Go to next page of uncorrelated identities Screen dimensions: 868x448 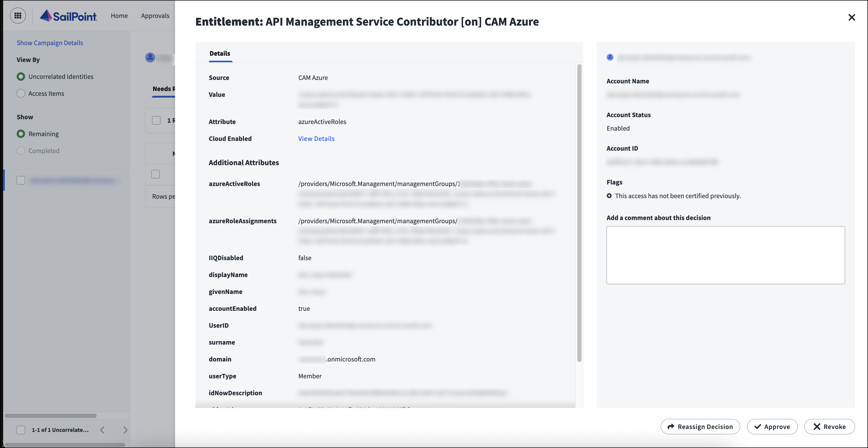(x=125, y=430)
